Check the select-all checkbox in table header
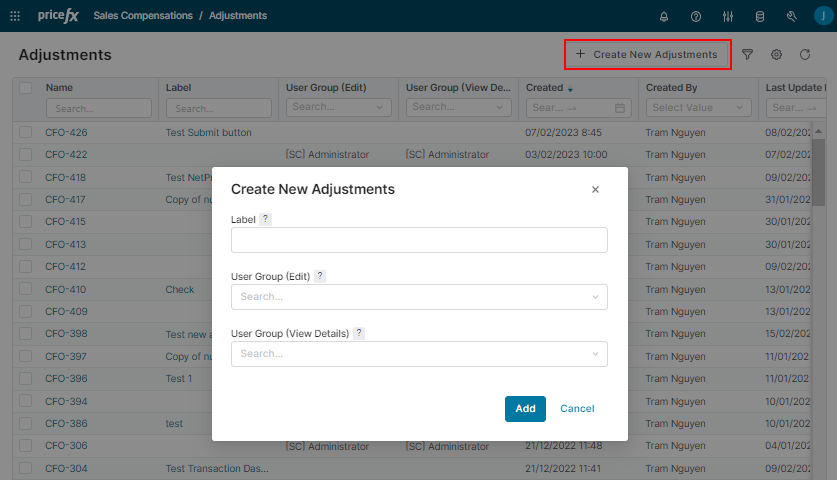This screenshot has width=837, height=480. pyautogui.click(x=26, y=88)
